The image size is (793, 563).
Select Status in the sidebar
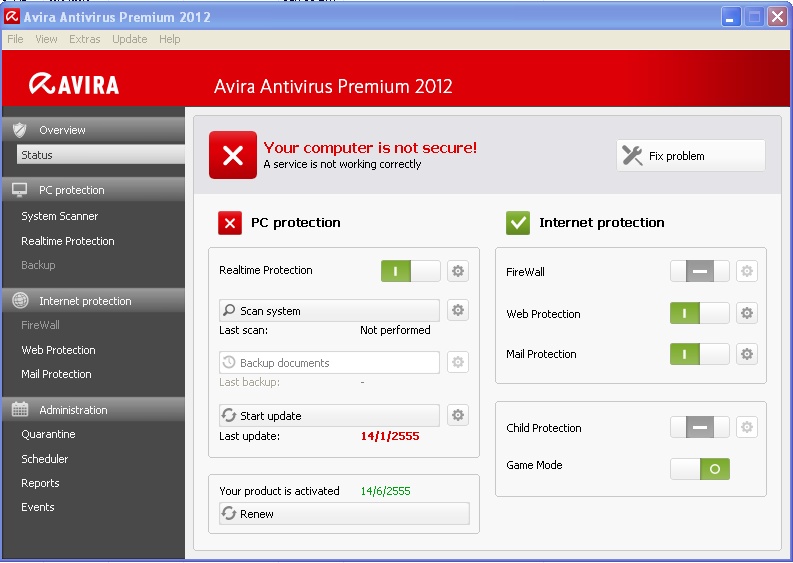click(101, 155)
